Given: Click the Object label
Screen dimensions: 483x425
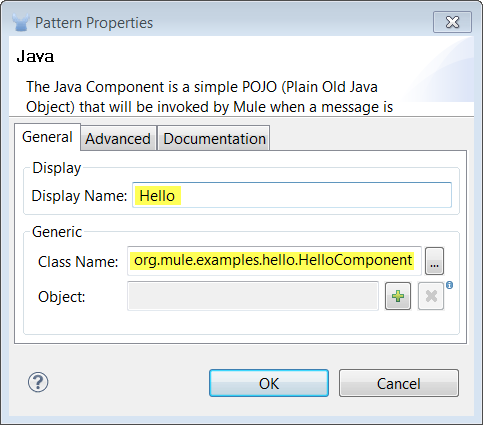Looking at the screenshot, I should point(62,297).
